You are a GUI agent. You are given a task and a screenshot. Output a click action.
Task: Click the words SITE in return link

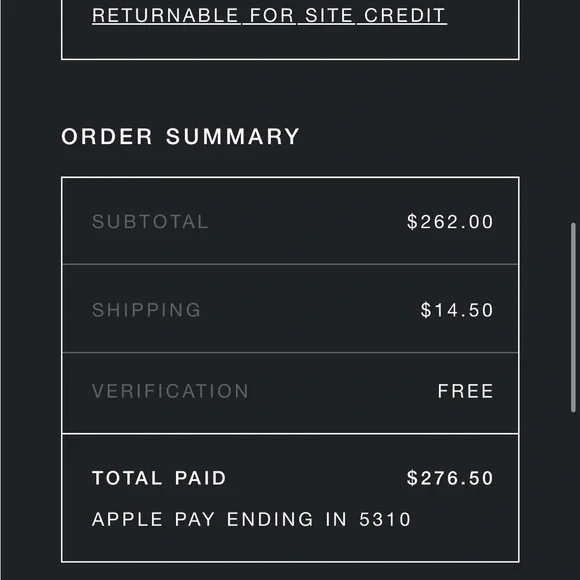(x=329, y=16)
